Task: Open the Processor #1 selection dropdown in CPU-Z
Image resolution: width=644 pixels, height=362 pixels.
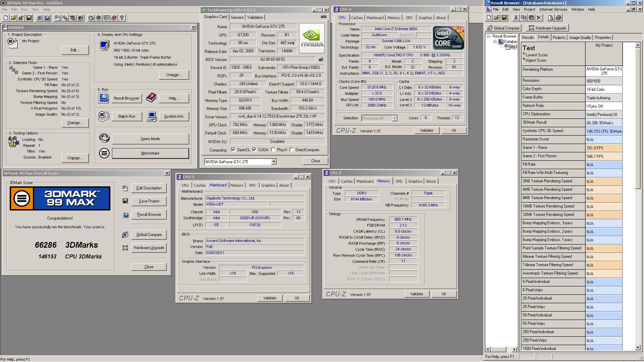Action: click(x=394, y=118)
